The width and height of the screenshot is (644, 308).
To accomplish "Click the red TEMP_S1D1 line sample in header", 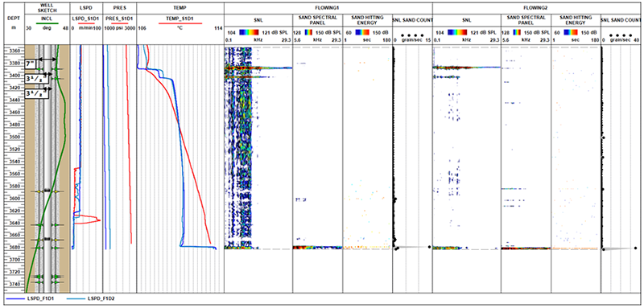I will click(x=180, y=24).
